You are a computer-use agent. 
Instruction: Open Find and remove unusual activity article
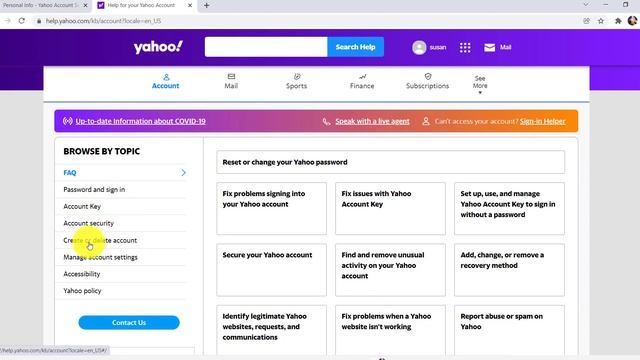390,270
